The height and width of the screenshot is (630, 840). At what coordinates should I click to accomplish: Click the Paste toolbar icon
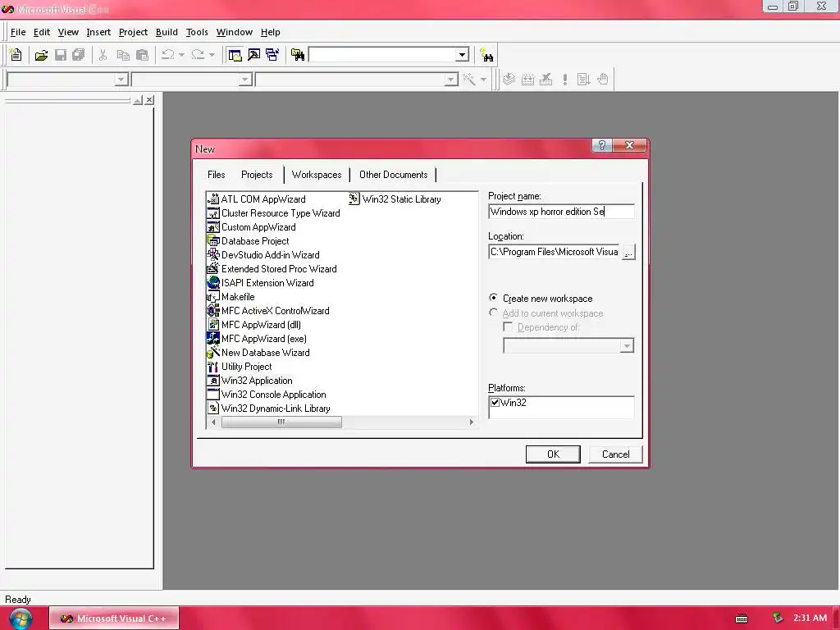[x=142, y=55]
